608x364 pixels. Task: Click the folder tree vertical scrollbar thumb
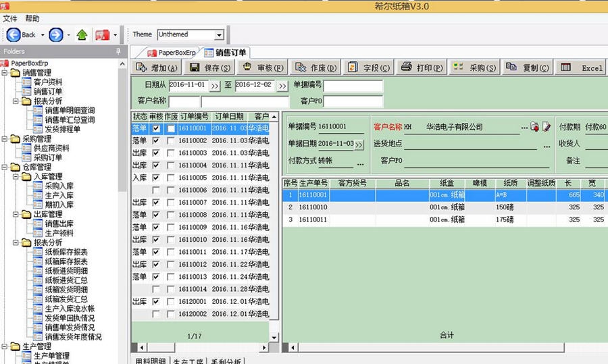click(122, 130)
